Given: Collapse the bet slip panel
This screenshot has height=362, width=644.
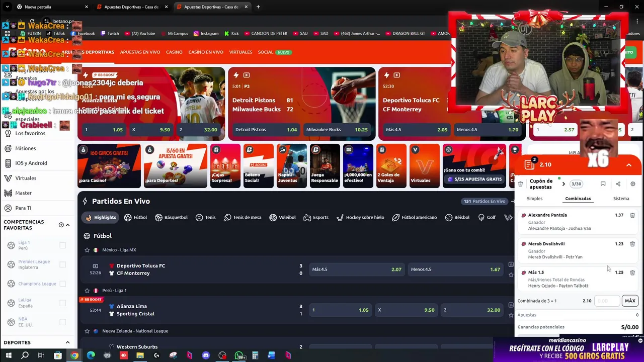Looking at the screenshot, I should [x=629, y=165].
